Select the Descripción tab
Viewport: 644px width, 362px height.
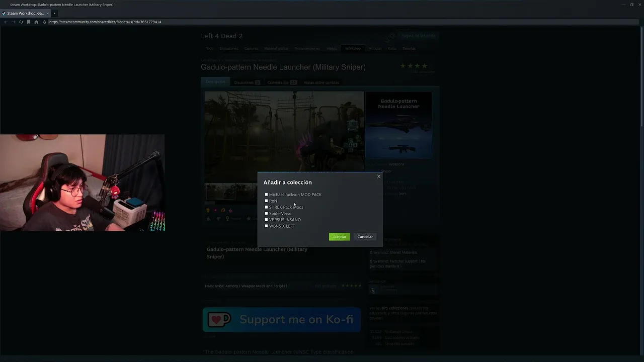click(215, 82)
